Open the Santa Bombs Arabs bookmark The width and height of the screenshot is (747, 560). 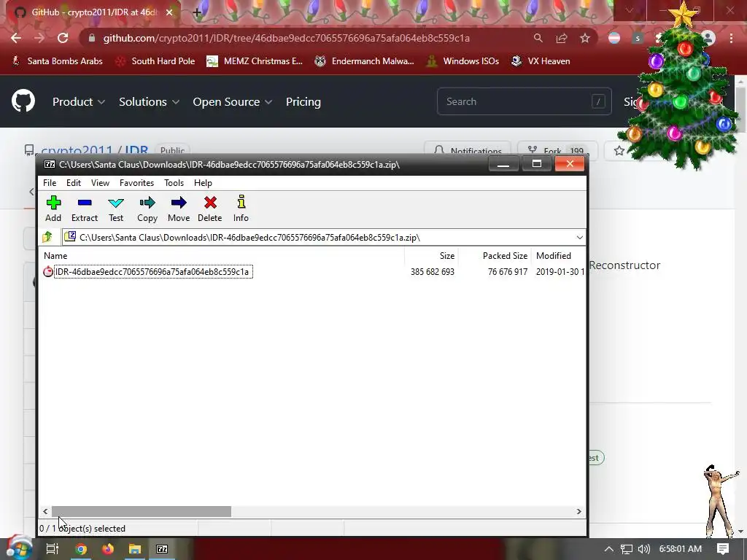pos(57,61)
